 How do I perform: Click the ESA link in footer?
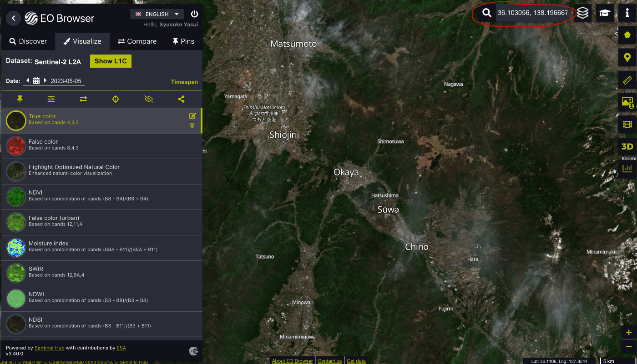pos(121,348)
